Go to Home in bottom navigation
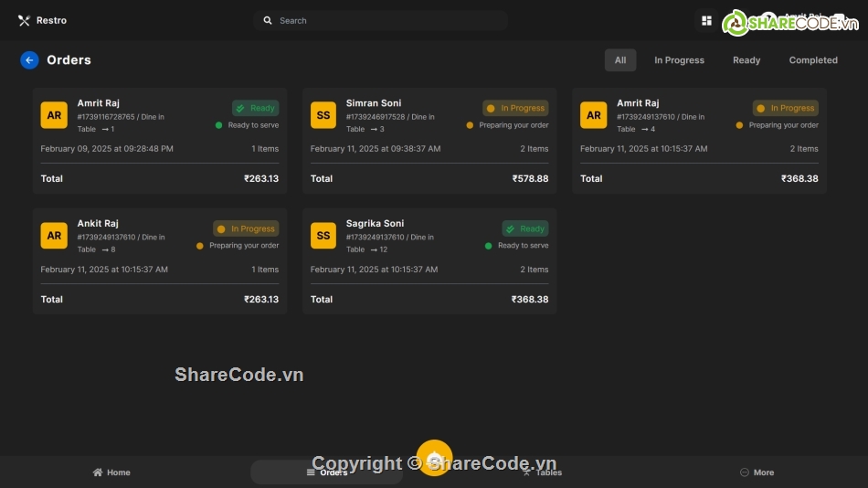 [111, 472]
